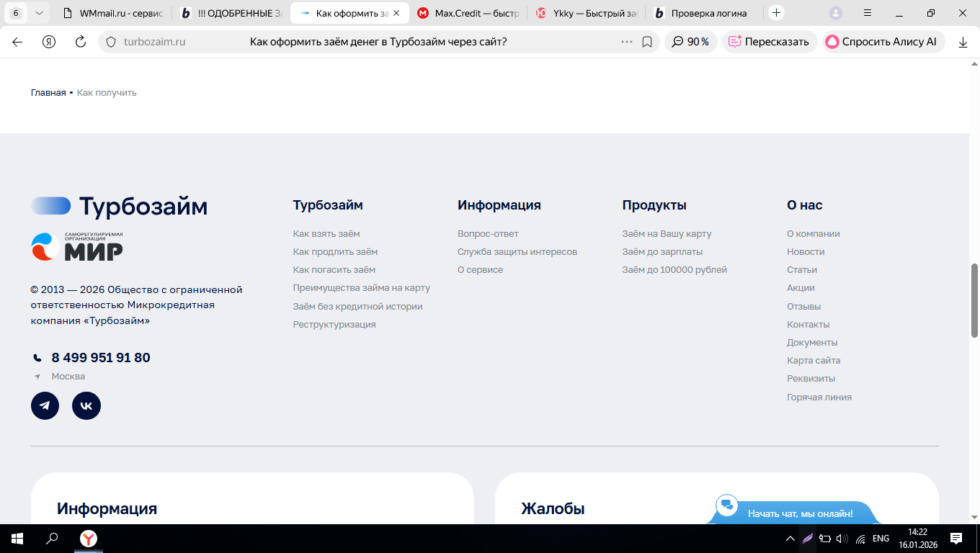Open the three-dots page menu in the address bar

(x=627, y=42)
